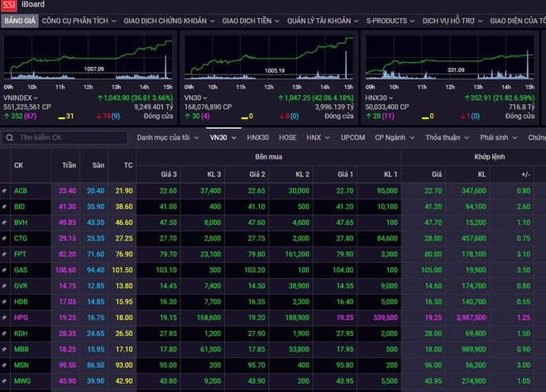Toggle the pin on the CTG row
This screenshot has height=392, width=546.
coord(5,237)
